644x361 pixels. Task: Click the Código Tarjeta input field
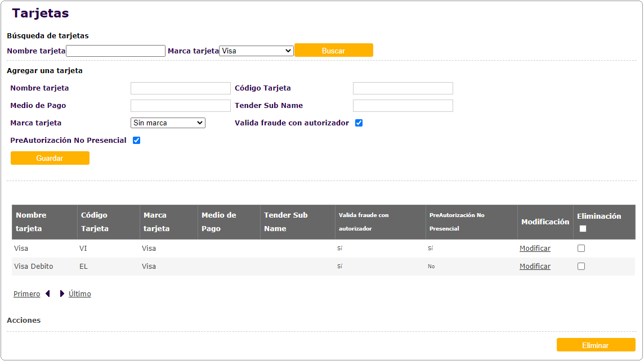coord(403,88)
